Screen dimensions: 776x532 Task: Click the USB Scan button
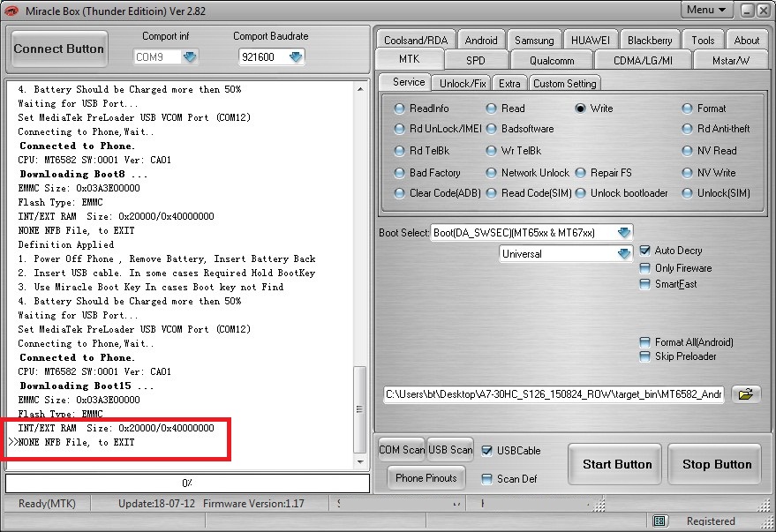tap(450, 450)
